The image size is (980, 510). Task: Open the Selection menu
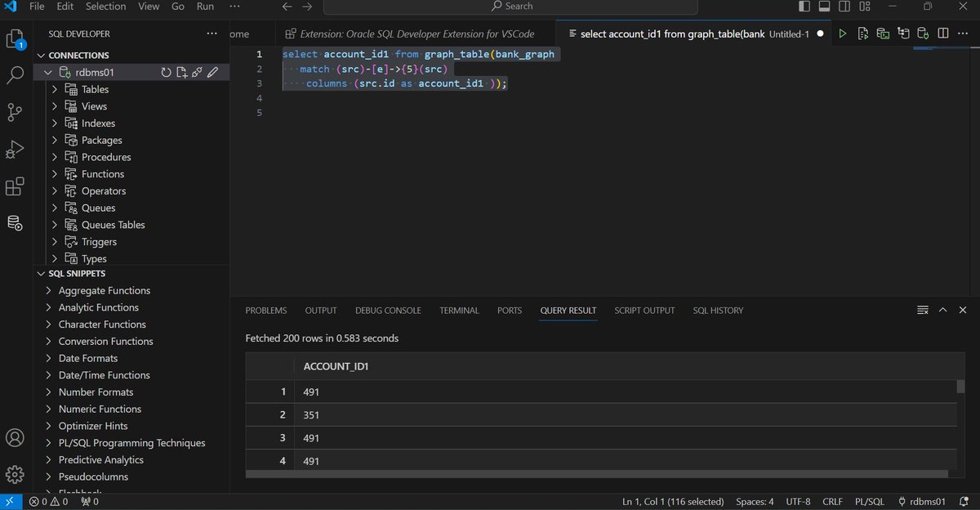pos(106,7)
